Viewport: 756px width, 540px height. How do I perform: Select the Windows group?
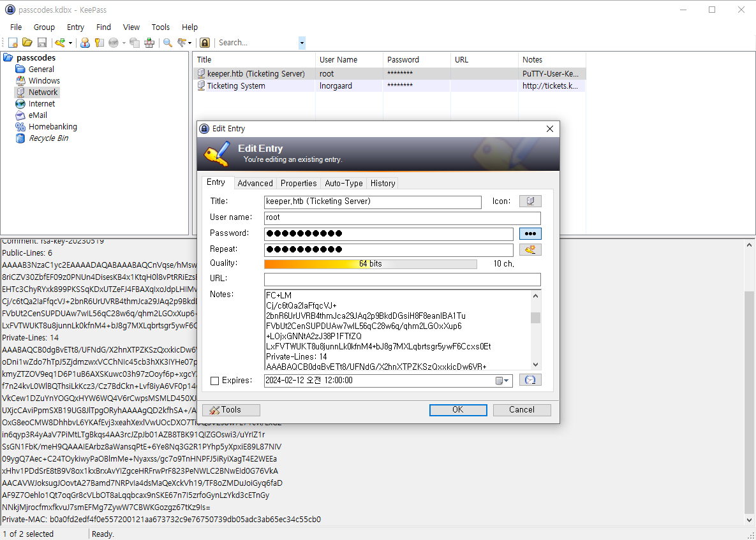[x=44, y=81]
